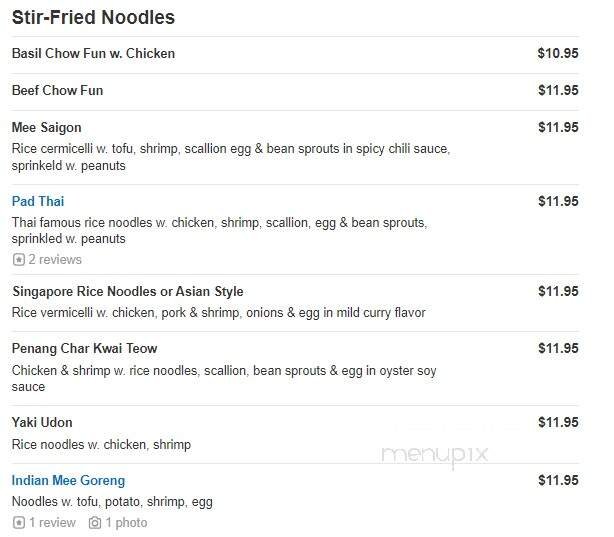This screenshot has width=614, height=537.
Task: Select the Beef Chow Fun item
Action: [57, 90]
